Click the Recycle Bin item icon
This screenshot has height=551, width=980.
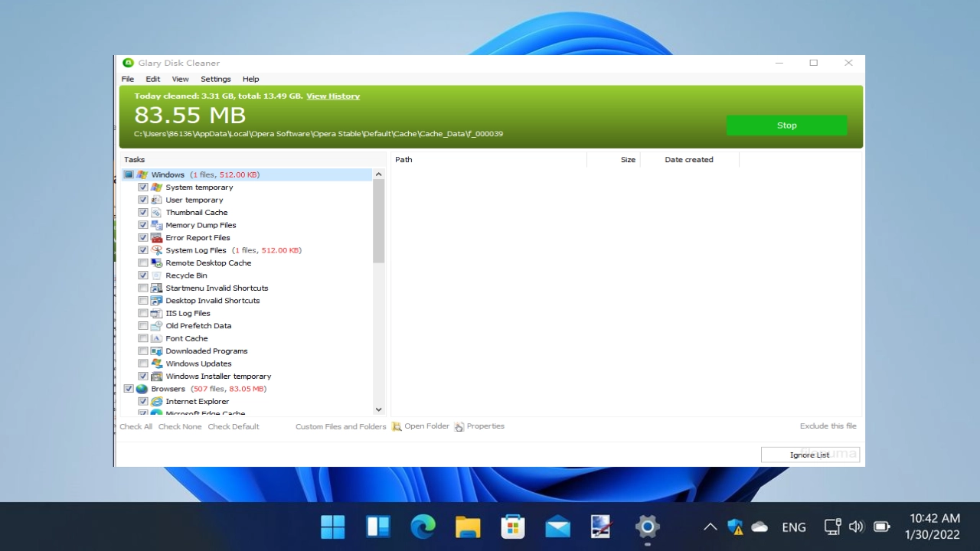tap(157, 275)
